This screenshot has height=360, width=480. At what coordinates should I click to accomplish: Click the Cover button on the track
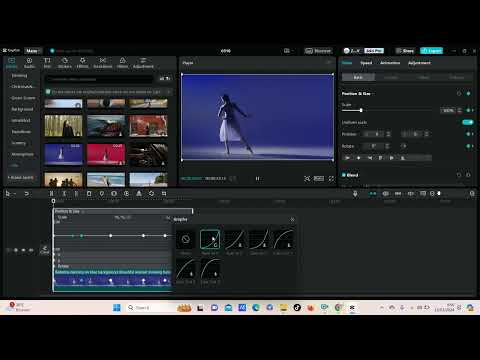pos(44,250)
